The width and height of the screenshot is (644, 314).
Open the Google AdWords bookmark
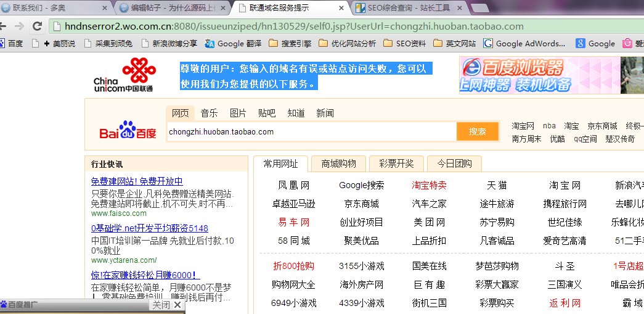524,44
